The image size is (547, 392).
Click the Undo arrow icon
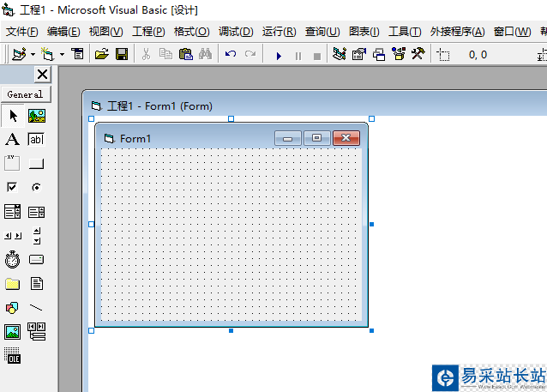pyautogui.click(x=231, y=54)
